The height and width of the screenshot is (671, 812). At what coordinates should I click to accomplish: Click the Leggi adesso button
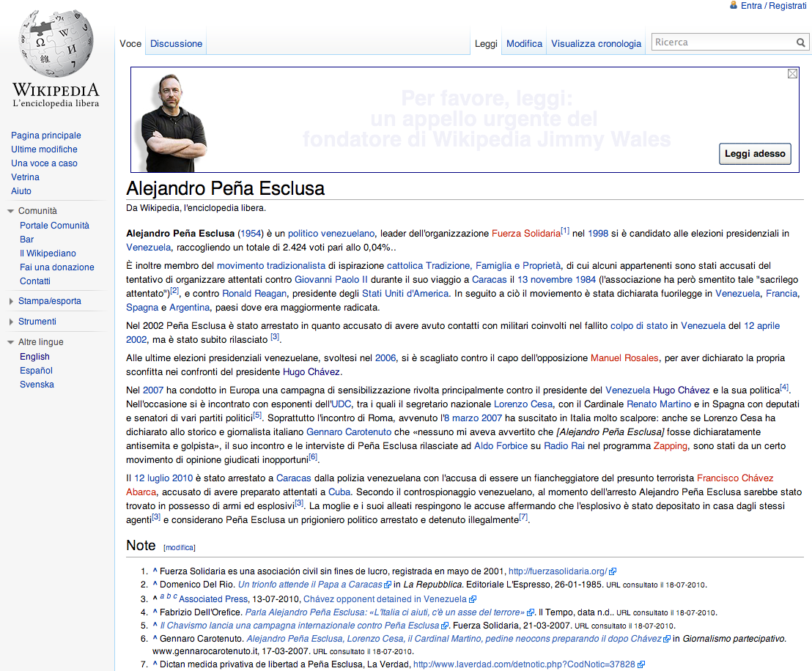click(755, 154)
